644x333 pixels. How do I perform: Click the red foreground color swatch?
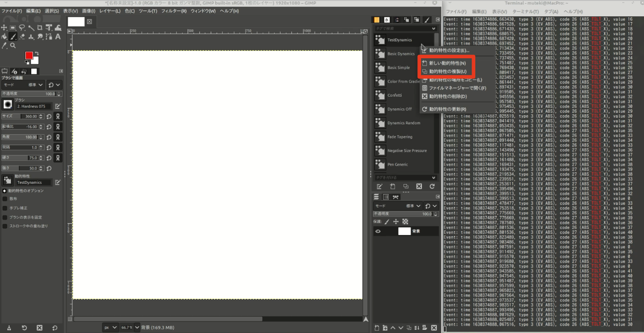click(29, 56)
